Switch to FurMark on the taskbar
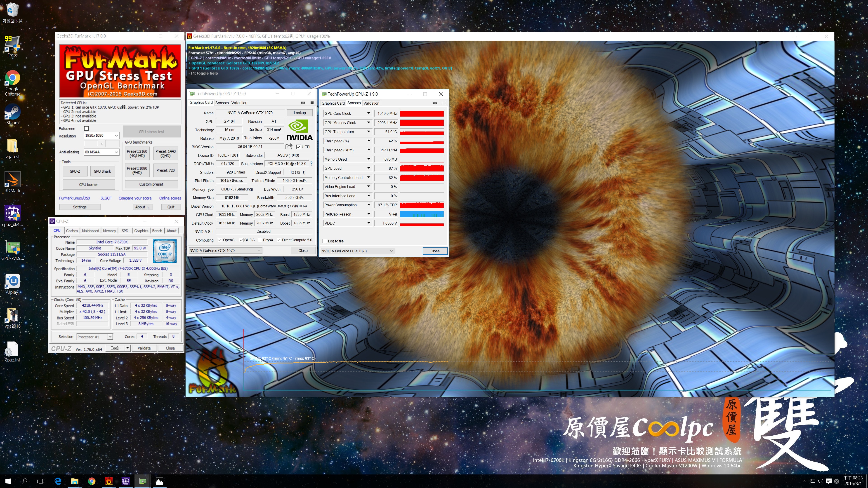Screen dimensions: 868x488 pyautogui.click(x=108, y=481)
